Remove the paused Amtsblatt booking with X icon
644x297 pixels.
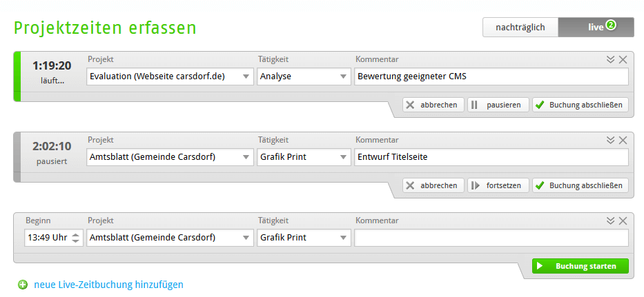point(623,141)
